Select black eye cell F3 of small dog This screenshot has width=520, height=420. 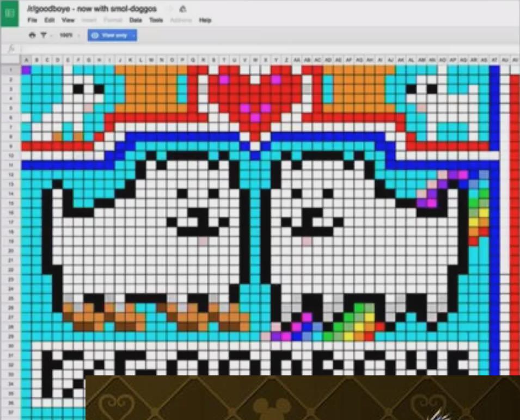tap(78, 89)
